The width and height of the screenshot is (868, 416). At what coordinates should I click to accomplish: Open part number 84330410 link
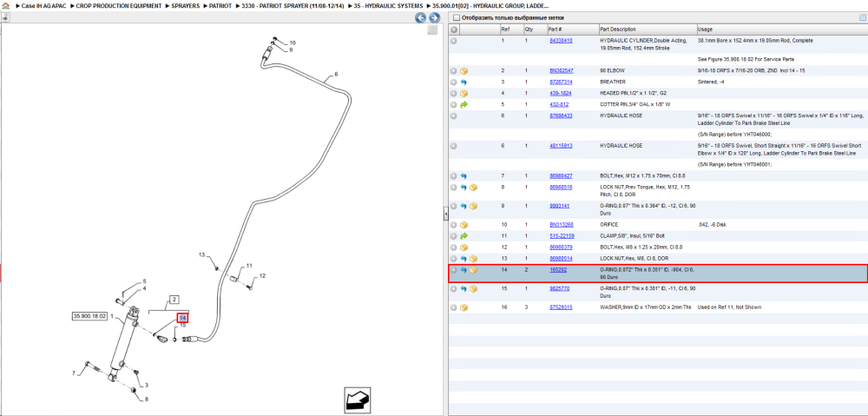(561, 41)
